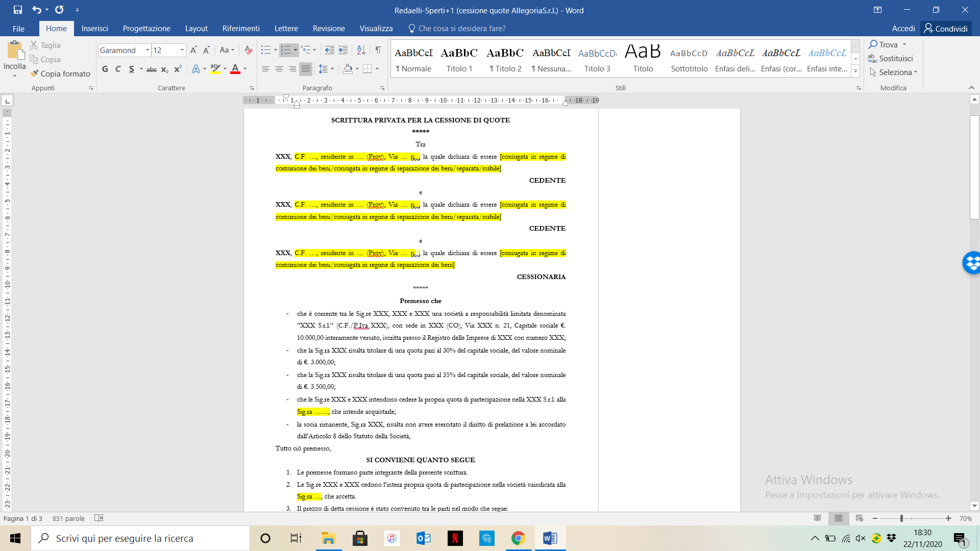
Task: Click the Format Painter (Copia formato) button
Action: 60,73
